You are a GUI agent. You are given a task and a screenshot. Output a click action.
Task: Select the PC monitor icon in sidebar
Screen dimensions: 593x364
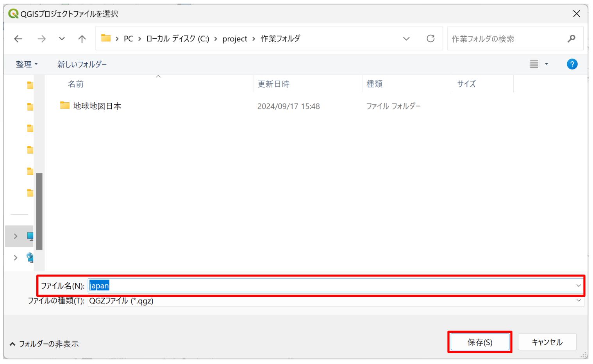(30, 236)
